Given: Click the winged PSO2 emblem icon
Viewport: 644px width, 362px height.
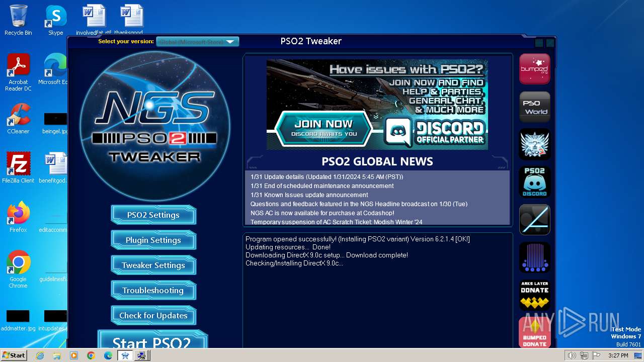Looking at the screenshot, I should (x=534, y=144).
